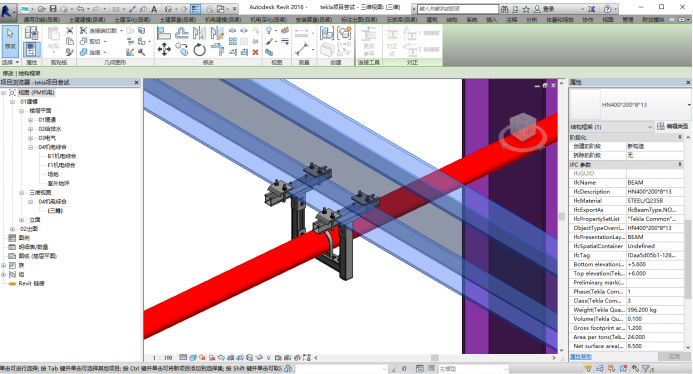Click the ViewCube in the 3D view
The width and height of the screenshot is (693, 374).
pos(523,129)
